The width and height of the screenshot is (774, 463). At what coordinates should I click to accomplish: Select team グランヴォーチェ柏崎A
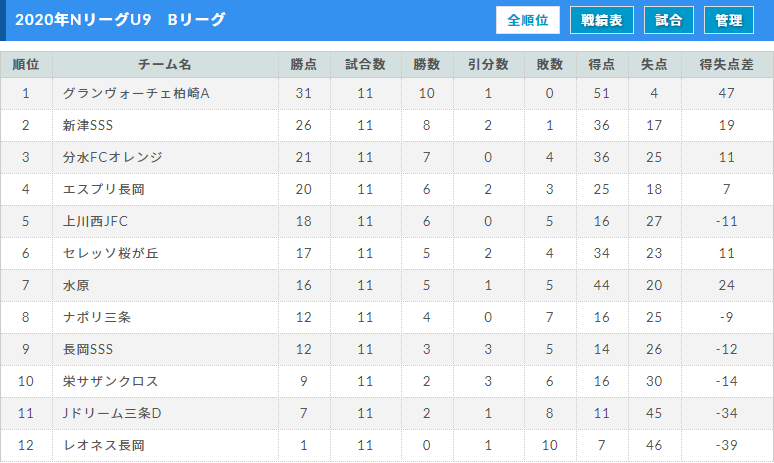tap(136, 93)
